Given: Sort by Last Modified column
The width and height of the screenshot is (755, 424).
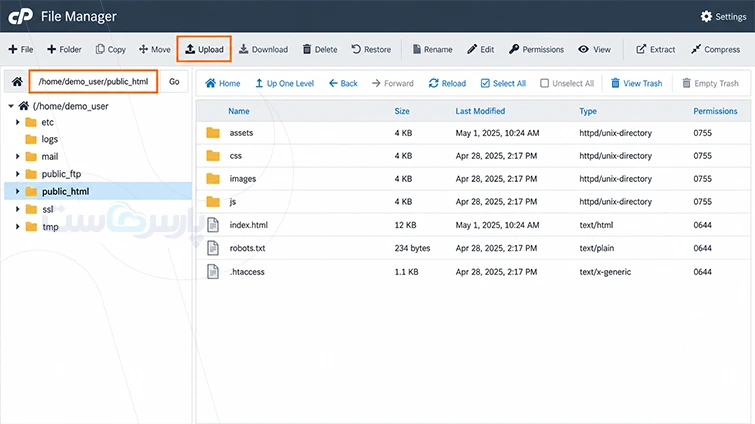Looking at the screenshot, I should [x=480, y=111].
